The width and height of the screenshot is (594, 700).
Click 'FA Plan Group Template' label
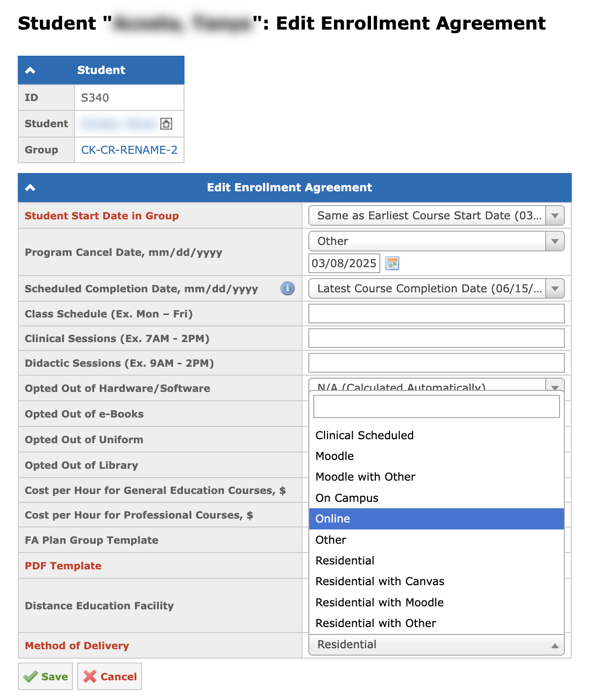[x=91, y=540]
